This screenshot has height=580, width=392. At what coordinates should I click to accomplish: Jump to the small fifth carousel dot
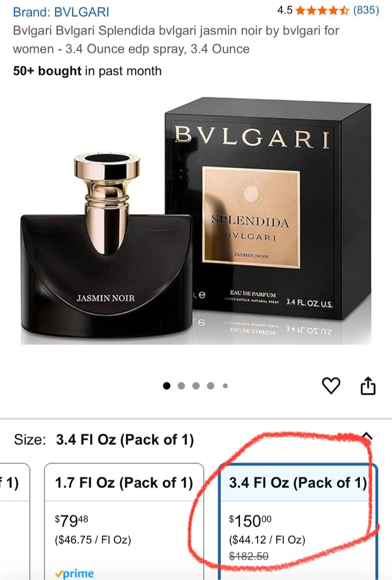click(225, 386)
